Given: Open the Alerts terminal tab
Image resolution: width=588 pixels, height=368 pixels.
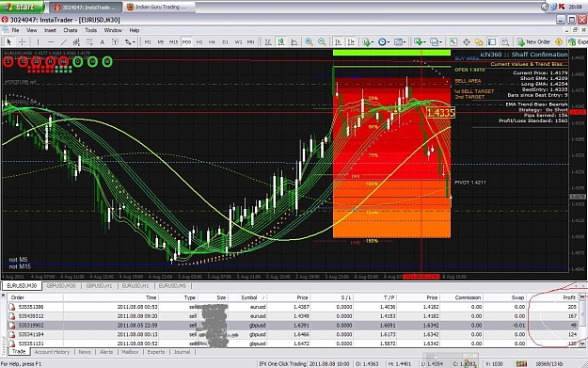Looking at the screenshot, I should coord(106,352).
